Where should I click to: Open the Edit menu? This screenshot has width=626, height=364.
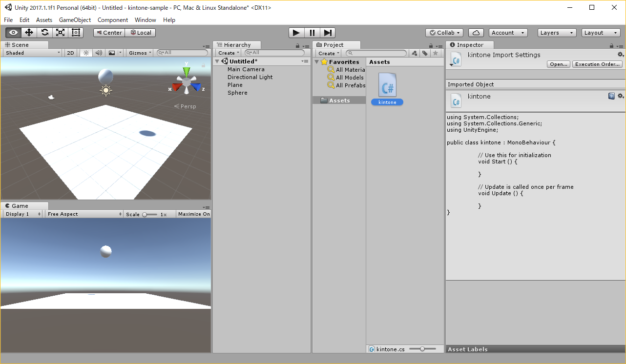tap(24, 20)
